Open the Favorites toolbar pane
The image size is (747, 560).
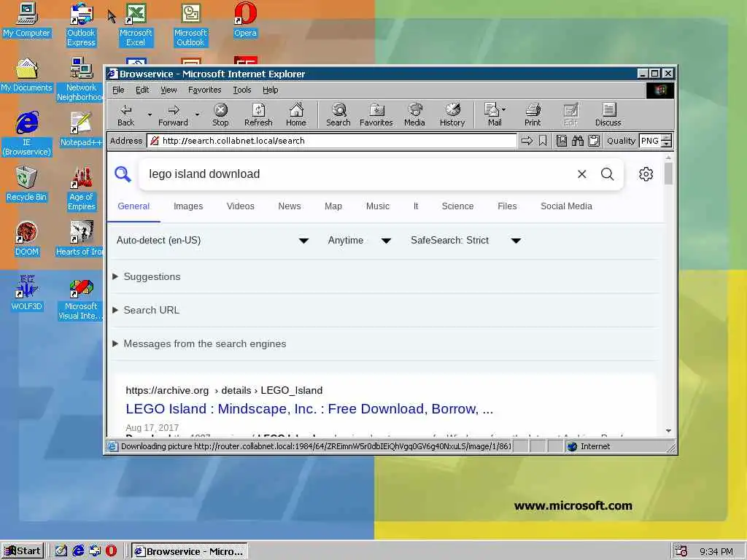click(376, 115)
